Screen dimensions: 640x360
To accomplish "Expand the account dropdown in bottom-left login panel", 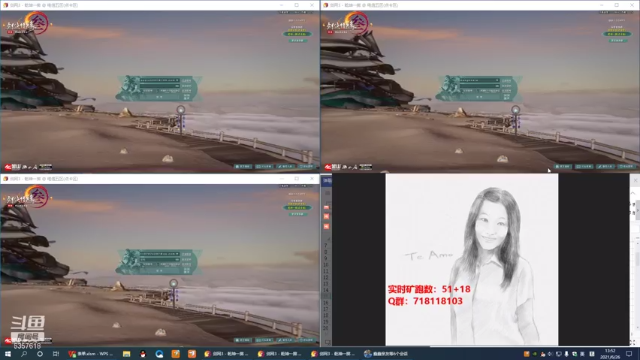I will click(177, 253).
